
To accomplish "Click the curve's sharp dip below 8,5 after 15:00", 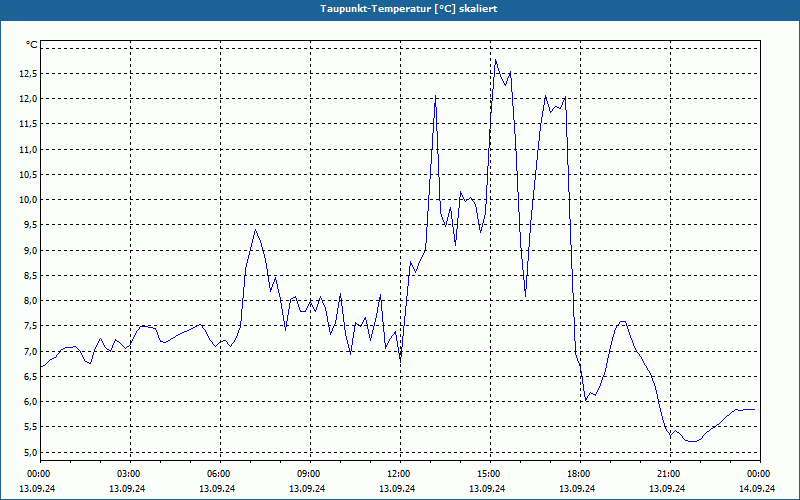I will 526,295.
